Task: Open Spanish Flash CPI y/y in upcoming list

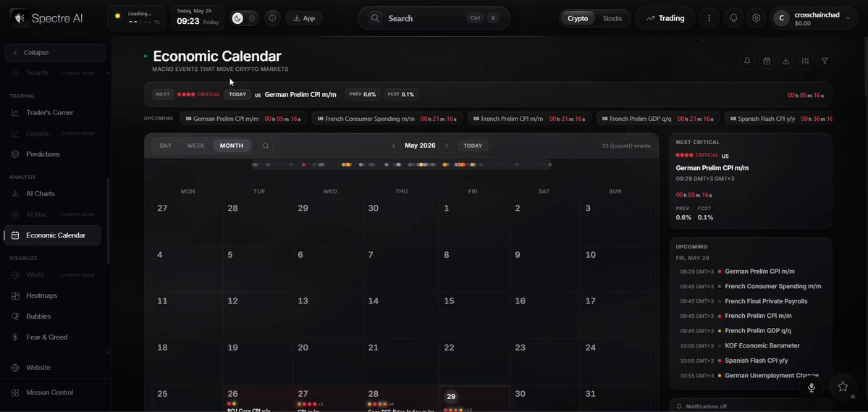Action: [x=750, y=361]
